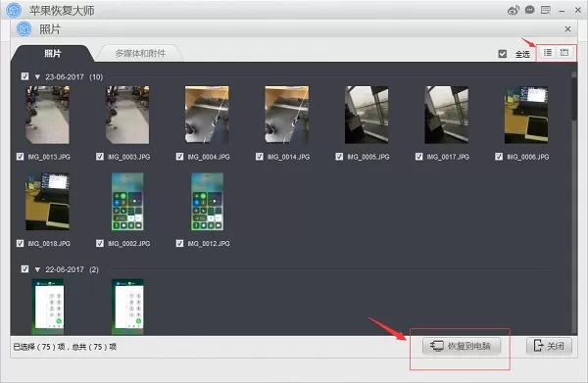This screenshot has height=383, width=588.
Task: Uncheck IMG_0004.JPG checkbox
Action: click(x=179, y=157)
